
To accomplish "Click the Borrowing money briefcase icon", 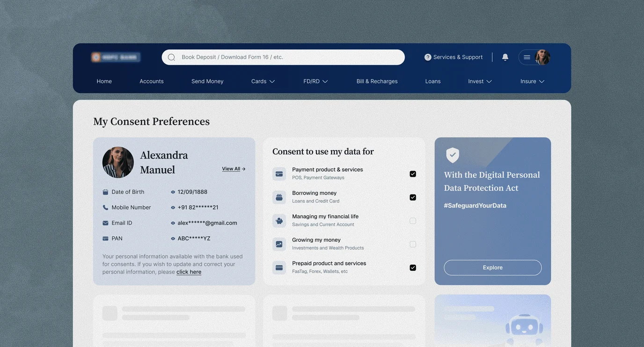I will pos(279,197).
